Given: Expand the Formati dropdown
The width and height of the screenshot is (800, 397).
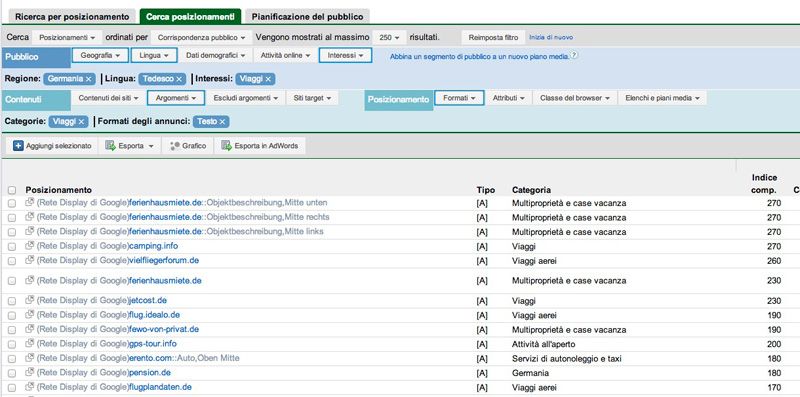Looking at the screenshot, I should coord(459,98).
